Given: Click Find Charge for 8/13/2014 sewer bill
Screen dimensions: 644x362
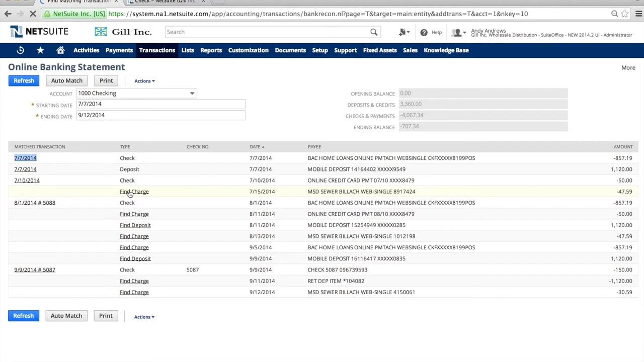Looking at the screenshot, I should tap(134, 236).
